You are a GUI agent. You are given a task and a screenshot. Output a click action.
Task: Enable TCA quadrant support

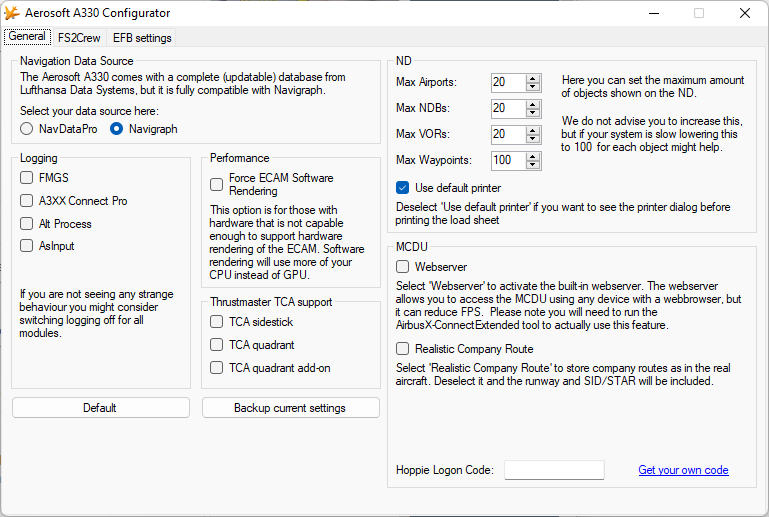coord(216,345)
